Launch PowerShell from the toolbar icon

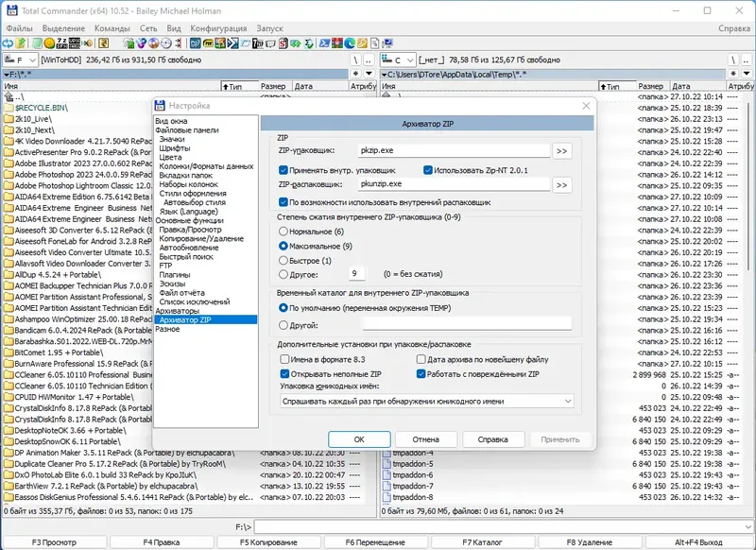coord(324,43)
